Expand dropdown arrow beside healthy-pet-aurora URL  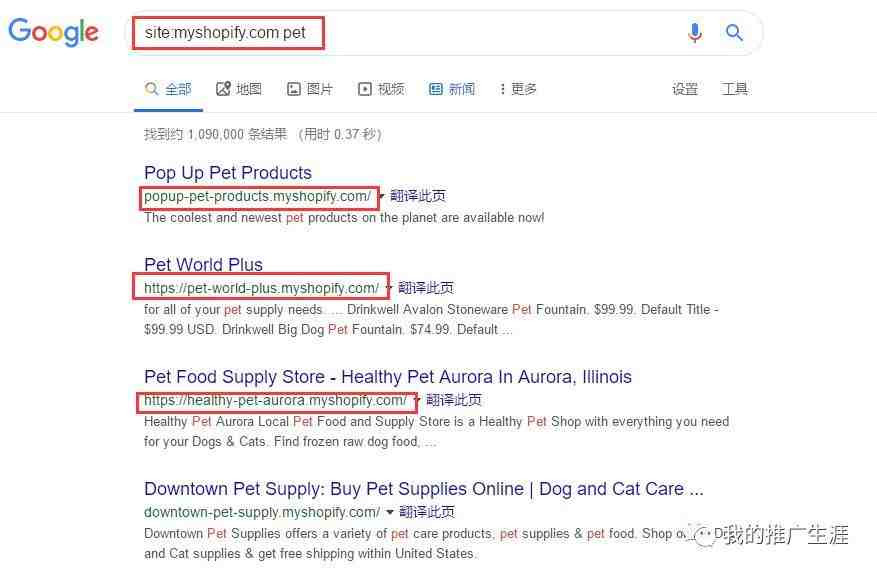pos(417,401)
